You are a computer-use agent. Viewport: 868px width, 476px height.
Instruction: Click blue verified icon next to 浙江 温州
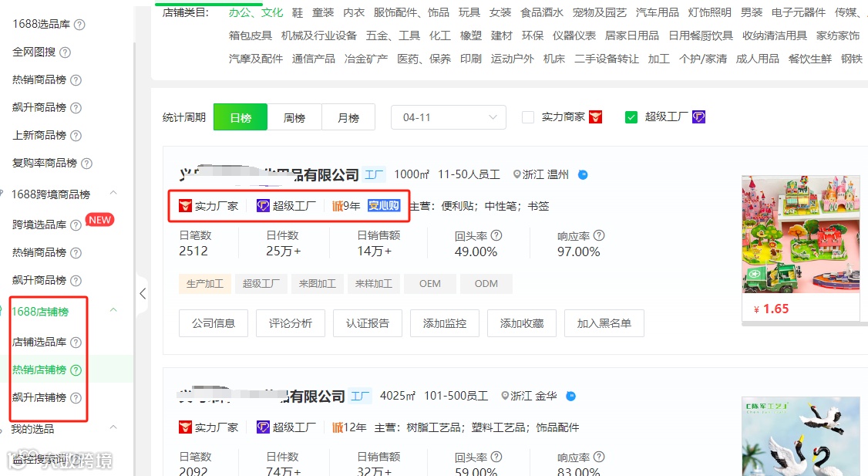[x=583, y=174]
